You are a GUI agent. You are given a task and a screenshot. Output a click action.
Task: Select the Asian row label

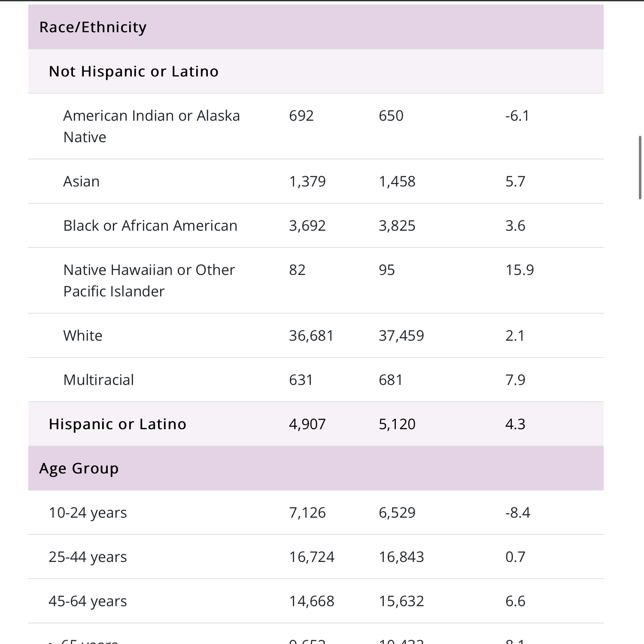point(81,181)
